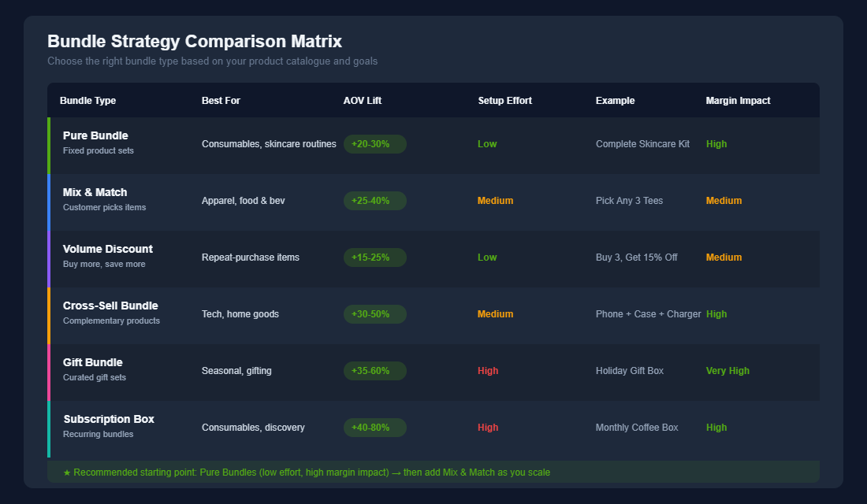867x504 pixels.
Task: Expand the Mix & Match row
Action: (x=95, y=192)
